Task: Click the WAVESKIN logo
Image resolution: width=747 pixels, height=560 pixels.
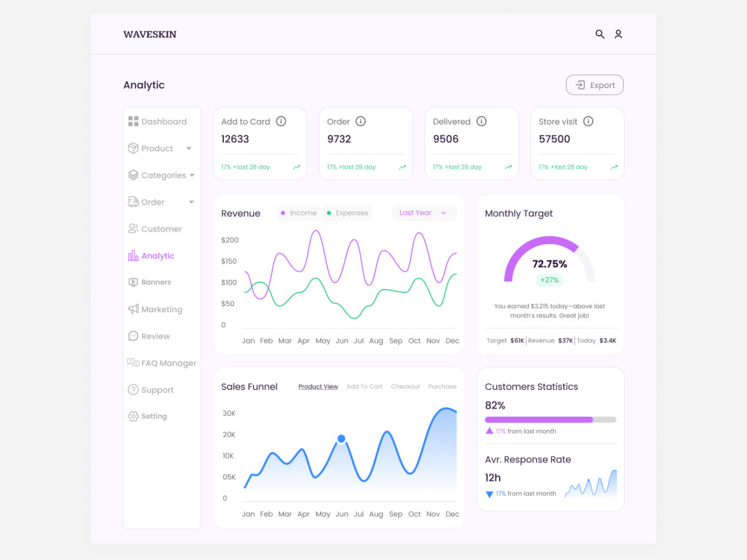Action: [x=149, y=34]
